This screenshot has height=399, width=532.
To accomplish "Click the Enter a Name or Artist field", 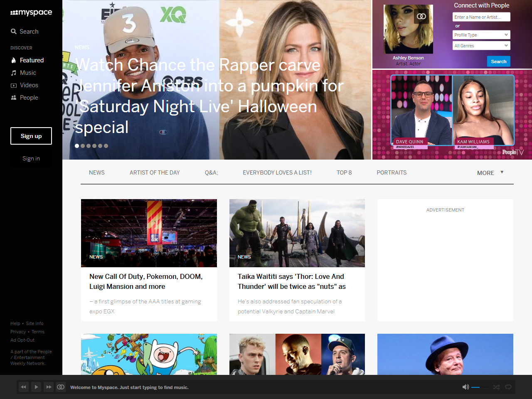I will click(x=481, y=17).
